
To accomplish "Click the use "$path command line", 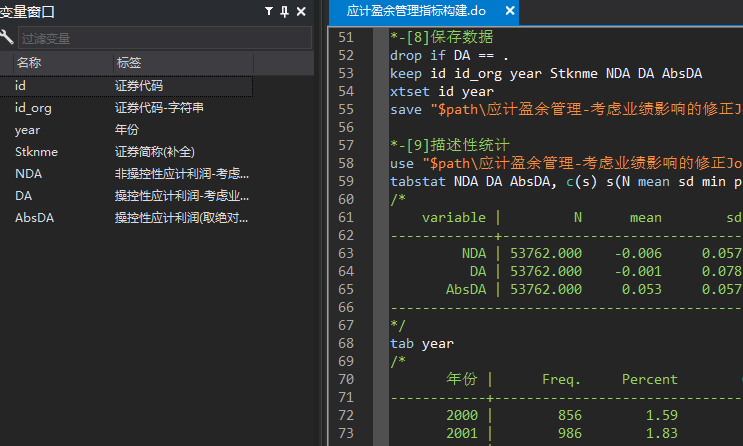I will pos(566,164).
